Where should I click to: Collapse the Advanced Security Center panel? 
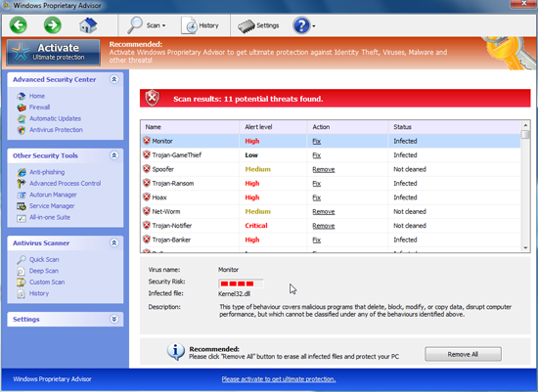[x=114, y=79]
